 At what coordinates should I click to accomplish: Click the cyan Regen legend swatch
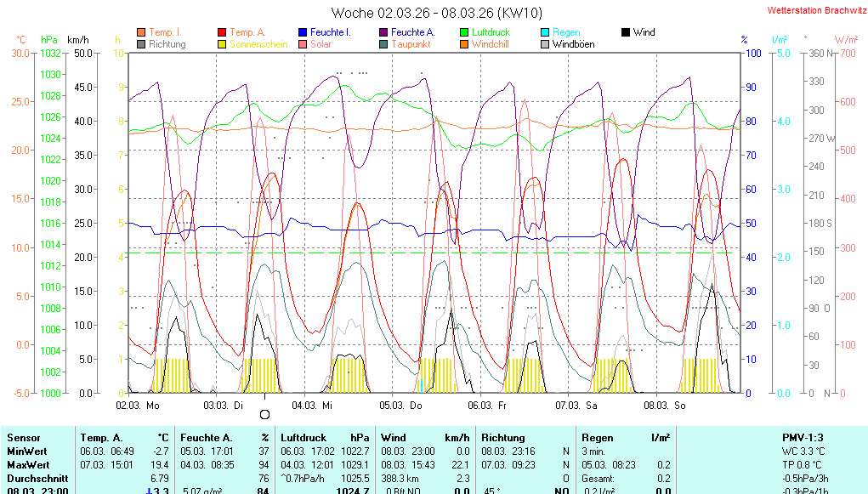pos(545,32)
